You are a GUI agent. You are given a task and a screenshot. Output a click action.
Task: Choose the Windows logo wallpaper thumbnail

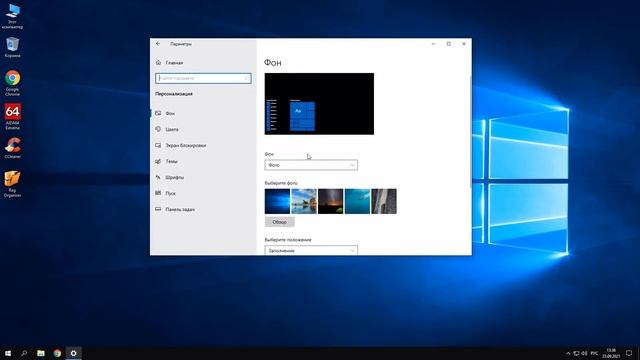[277, 201]
